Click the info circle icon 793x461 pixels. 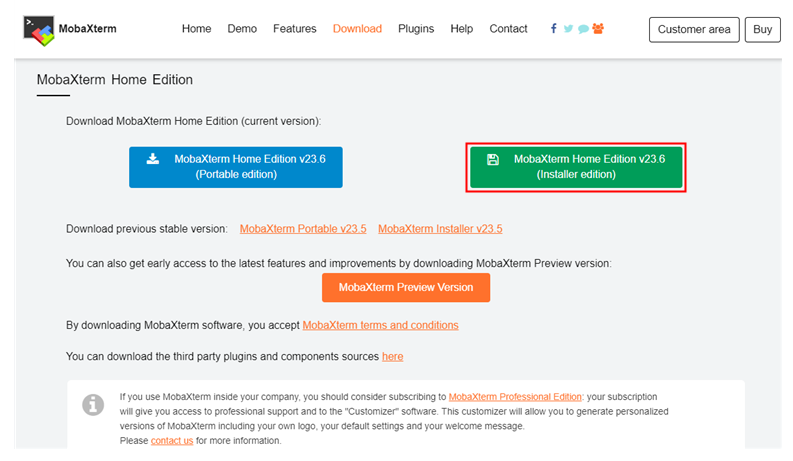[x=93, y=405]
